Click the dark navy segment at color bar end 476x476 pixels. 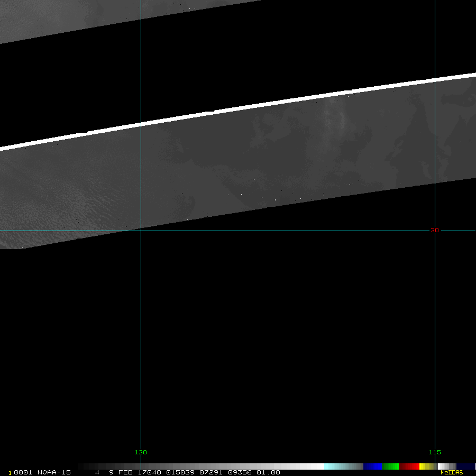(465, 466)
